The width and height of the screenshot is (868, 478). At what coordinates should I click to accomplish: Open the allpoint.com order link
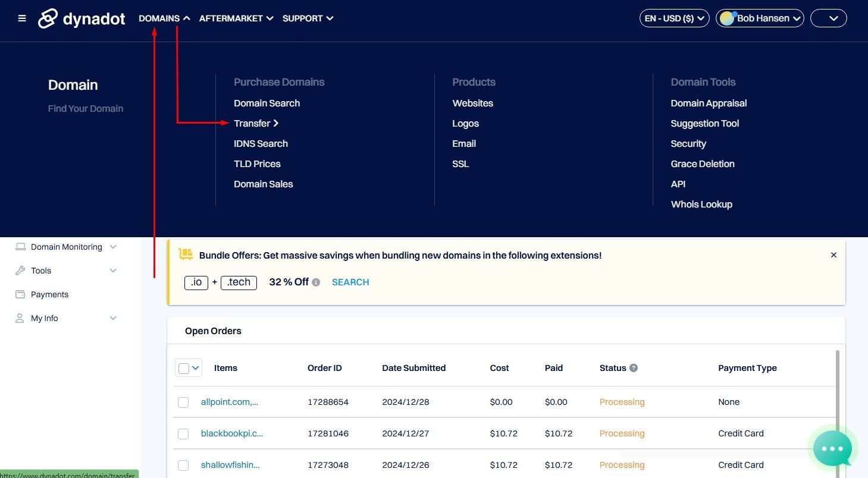click(x=230, y=402)
